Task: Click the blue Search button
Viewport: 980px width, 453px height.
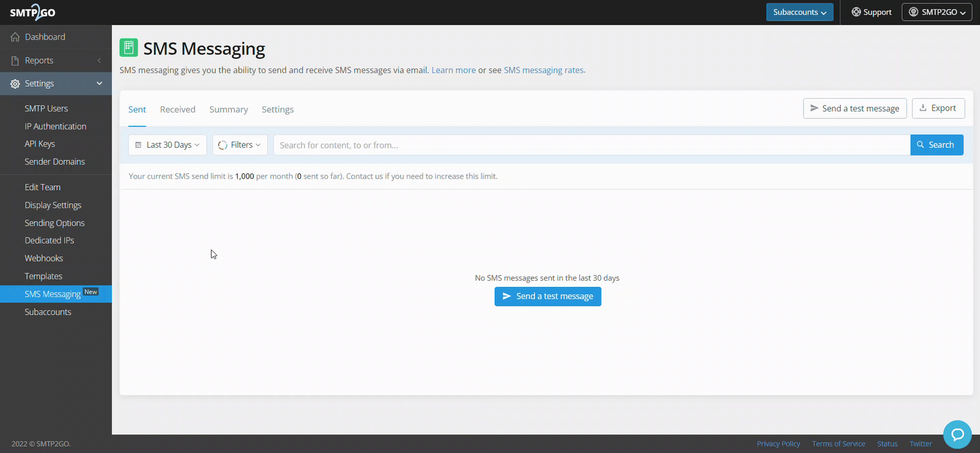Action: 937,145
